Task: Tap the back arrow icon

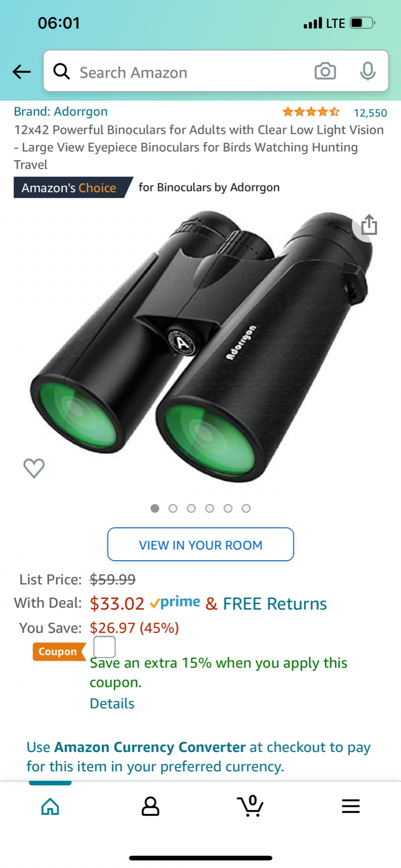Action: point(22,72)
